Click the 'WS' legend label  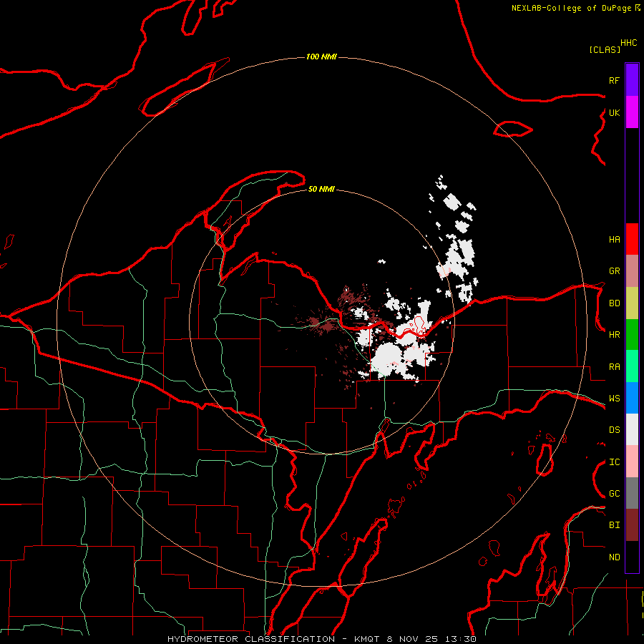click(x=614, y=398)
